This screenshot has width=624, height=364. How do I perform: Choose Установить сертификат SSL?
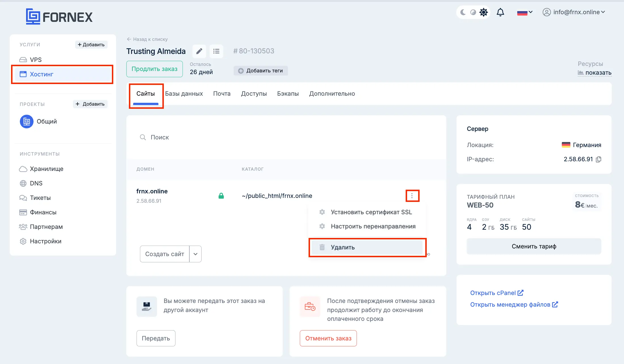(367, 212)
